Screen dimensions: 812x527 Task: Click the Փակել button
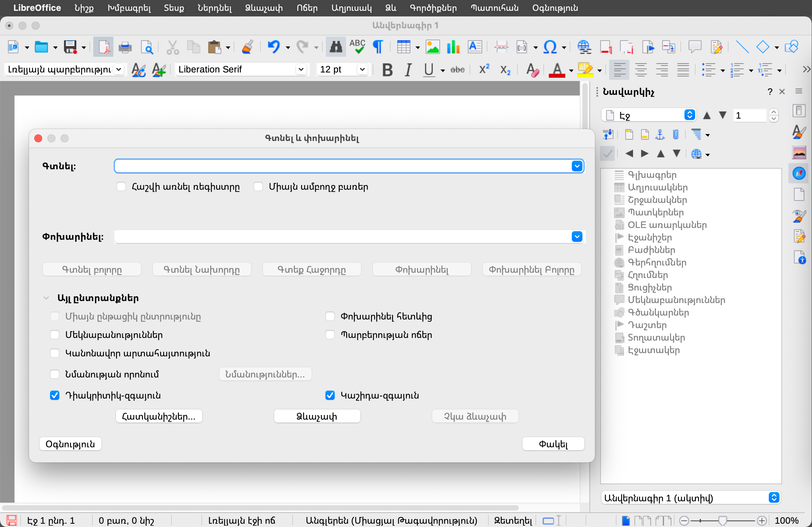[553, 444]
